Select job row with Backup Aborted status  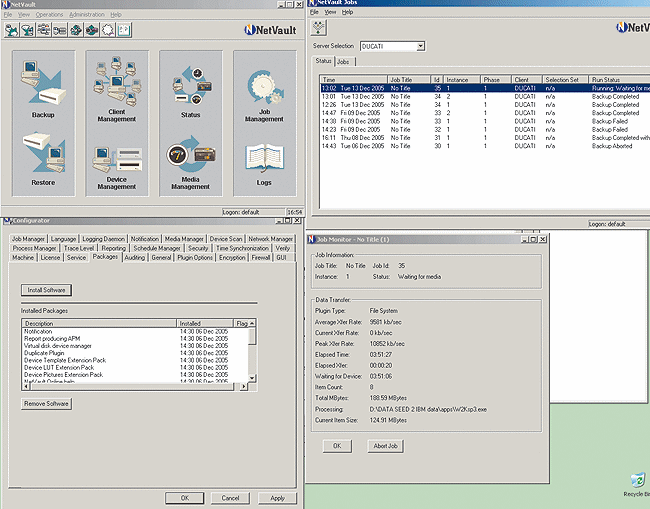pyautogui.click(x=485, y=146)
